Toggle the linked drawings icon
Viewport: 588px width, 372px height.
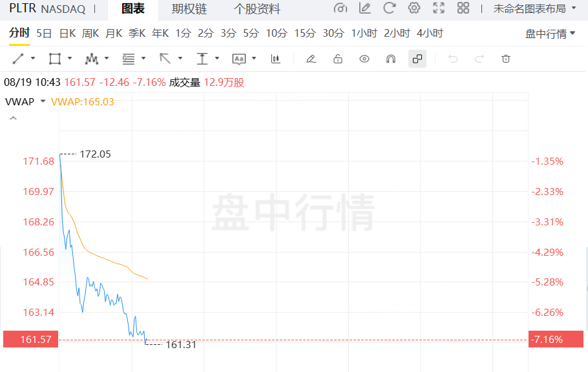tap(417, 59)
